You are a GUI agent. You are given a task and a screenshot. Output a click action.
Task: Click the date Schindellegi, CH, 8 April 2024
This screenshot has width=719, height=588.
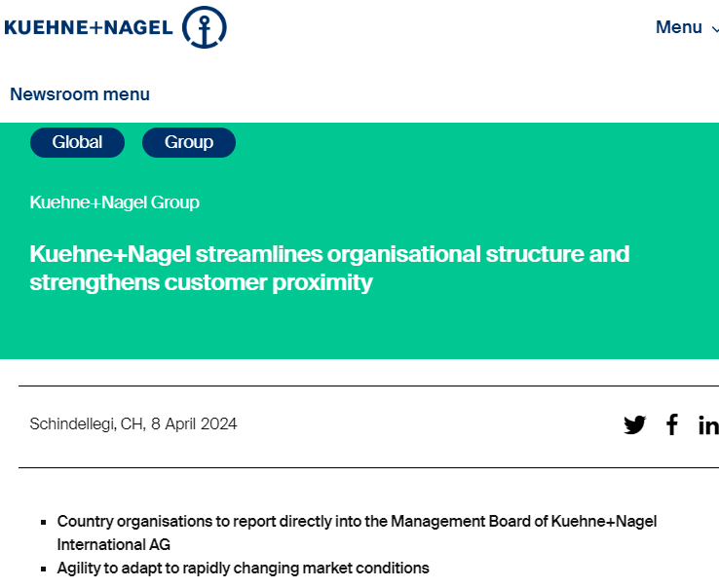click(133, 423)
